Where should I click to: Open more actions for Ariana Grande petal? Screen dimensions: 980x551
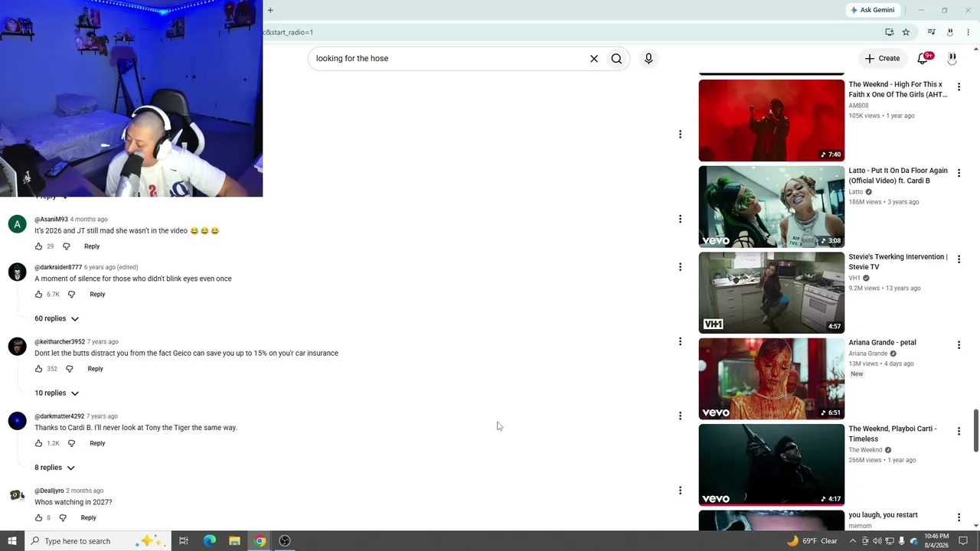[x=959, y=345]
